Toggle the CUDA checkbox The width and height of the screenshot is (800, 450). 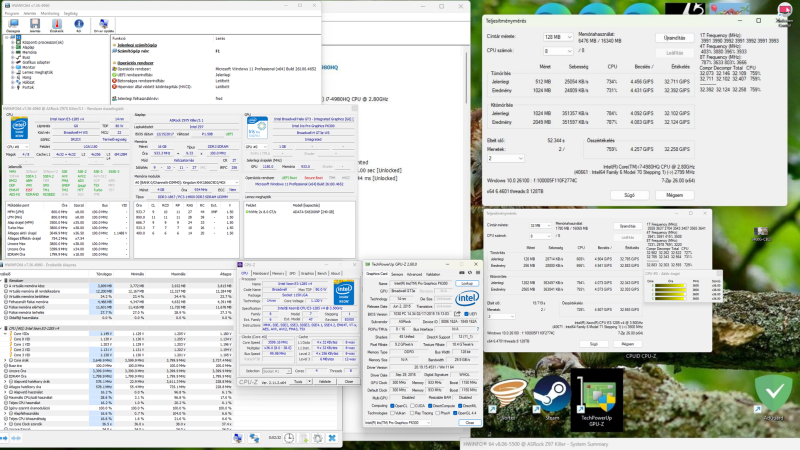point(412,406)
